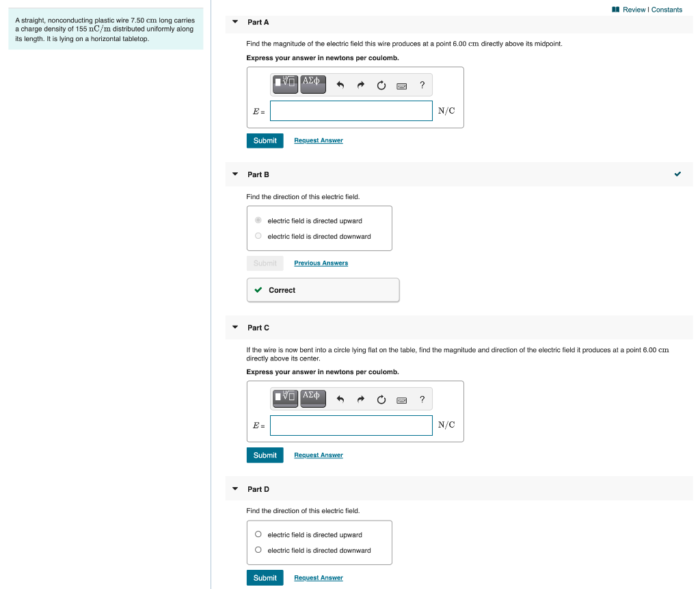This screenshot has height=589, width=700.
Task: Click the undo icon in Part C toolbar
Action: click(x=340, y=399)
